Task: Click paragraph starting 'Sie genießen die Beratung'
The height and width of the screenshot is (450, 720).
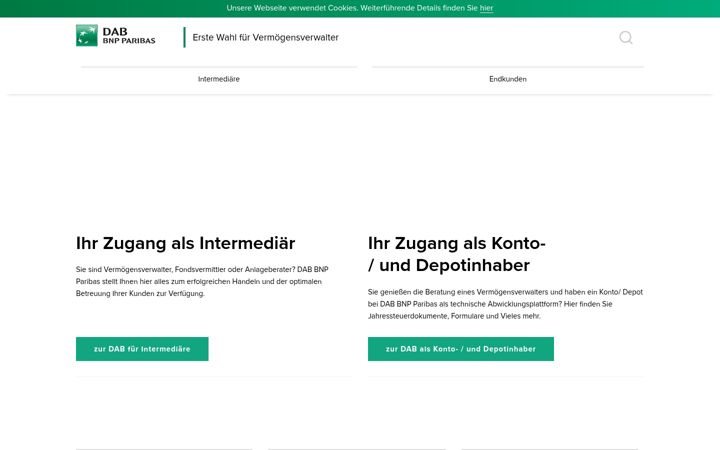Action: (505, 304)
